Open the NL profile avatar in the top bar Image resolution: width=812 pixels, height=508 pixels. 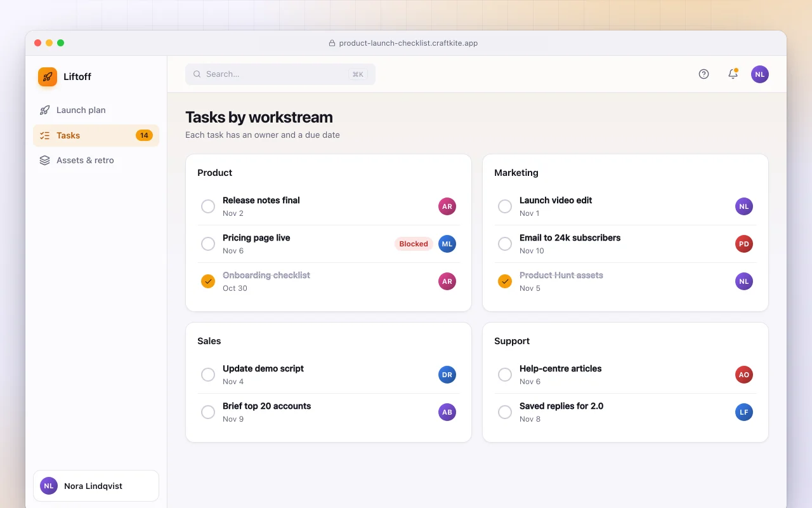760,74
